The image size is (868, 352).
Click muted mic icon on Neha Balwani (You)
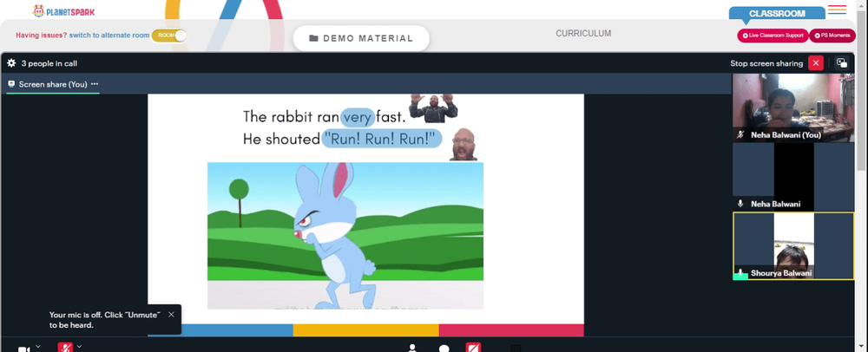pos(740,134)
